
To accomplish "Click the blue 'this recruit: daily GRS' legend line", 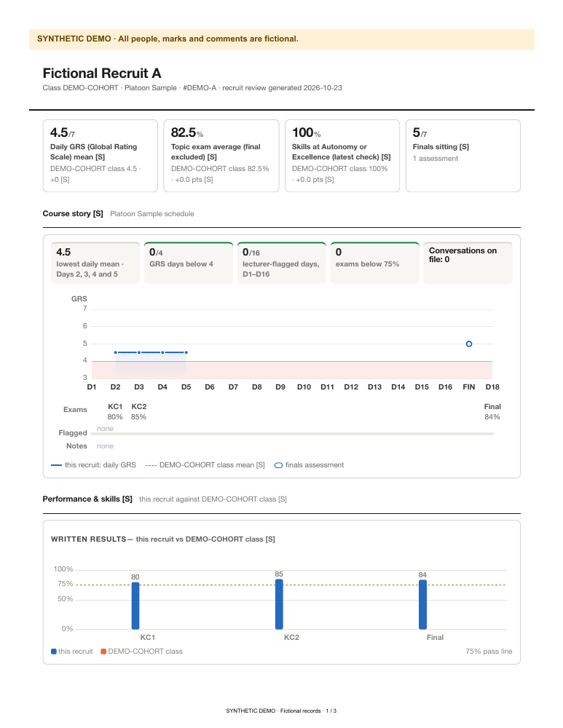I will pyautogui.click(x=56, y=465).
